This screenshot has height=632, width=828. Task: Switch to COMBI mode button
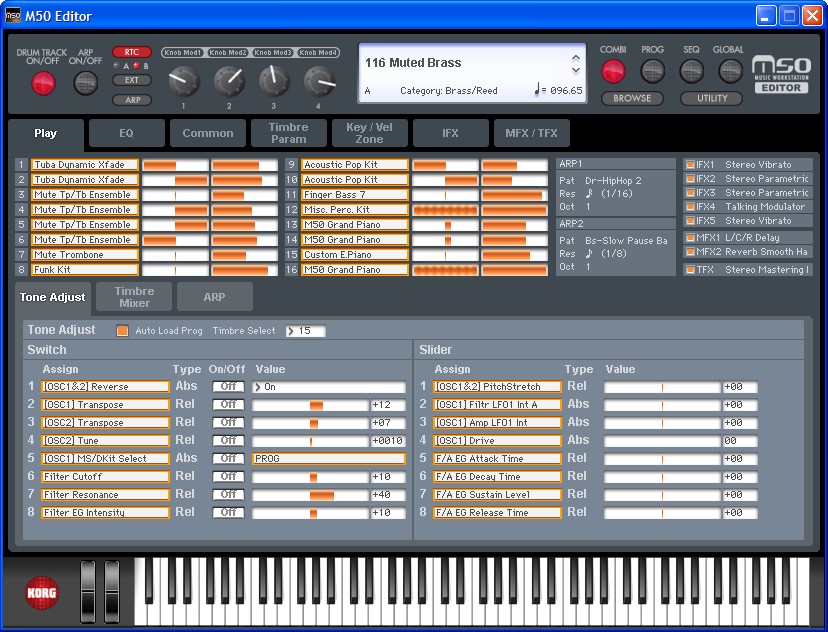tap(613, 71)
